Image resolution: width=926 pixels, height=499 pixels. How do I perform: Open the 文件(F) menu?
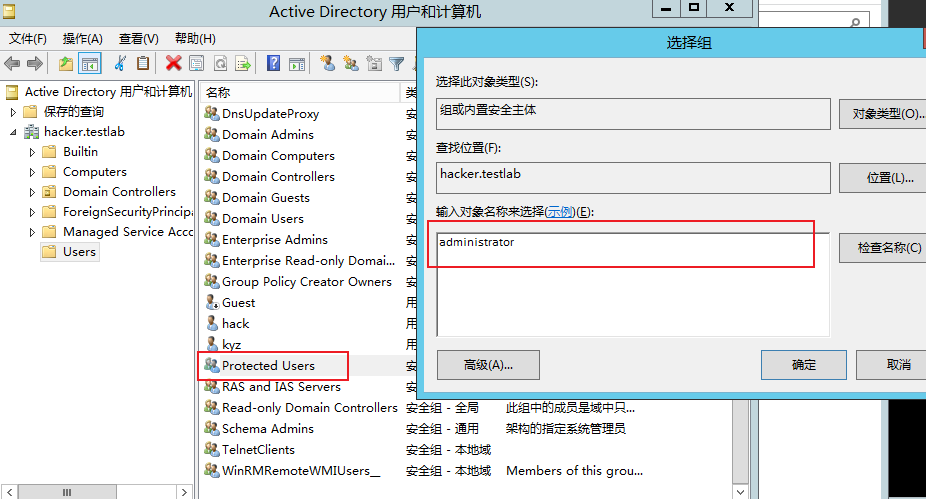click(28, 39)
